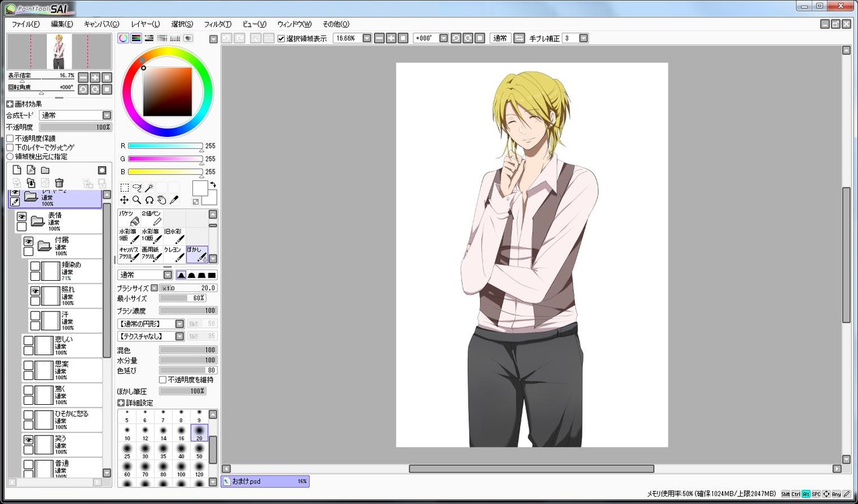
Task: Hide the 照れ layer
Action: (x=35, y=291)
